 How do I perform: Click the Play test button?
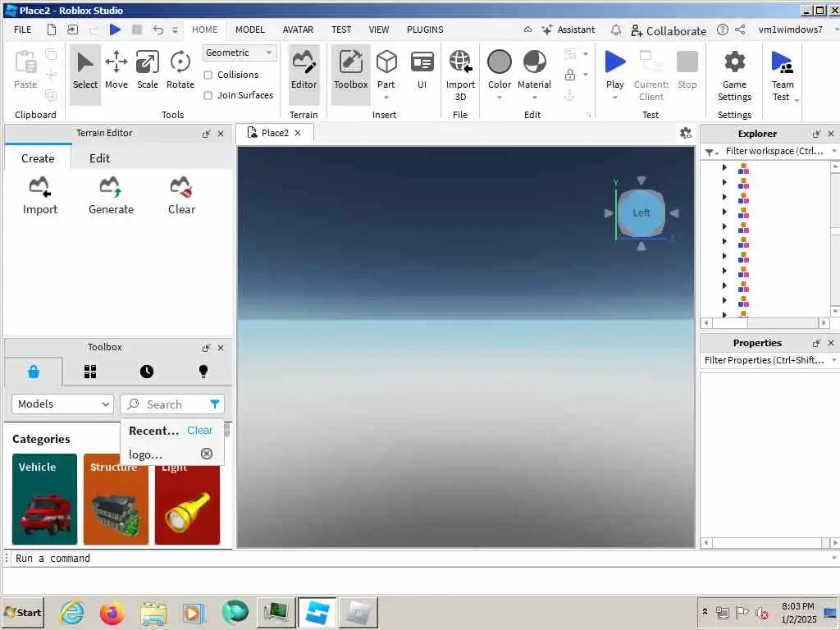point(615,69)
